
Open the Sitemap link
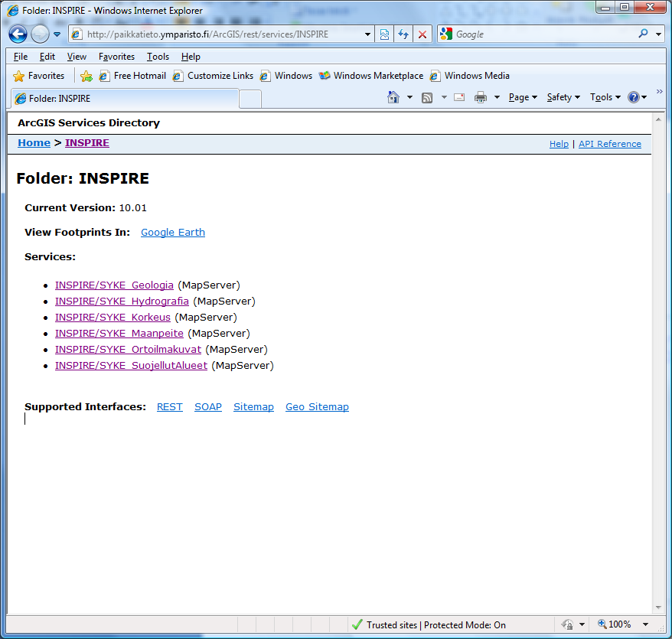click(x=253, y=406)
